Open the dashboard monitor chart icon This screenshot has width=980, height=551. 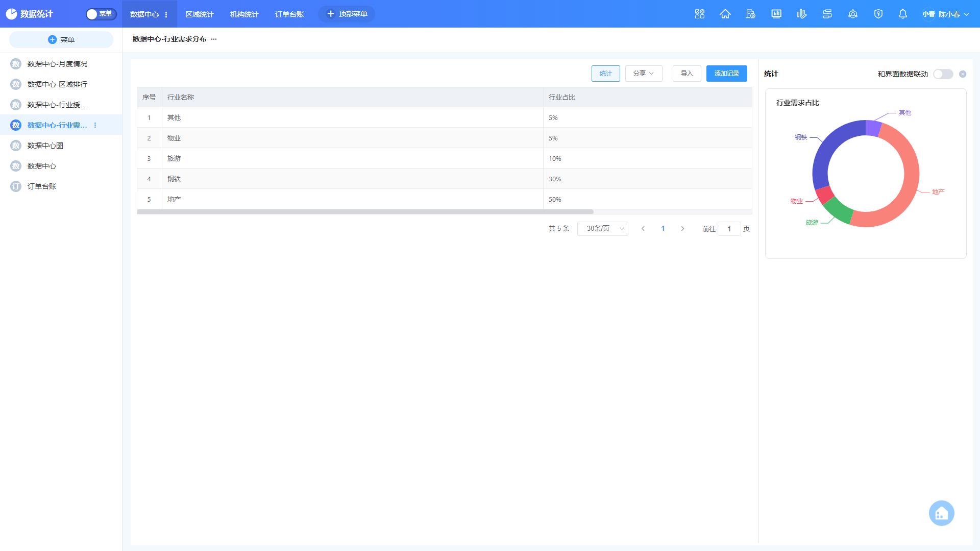776,14
